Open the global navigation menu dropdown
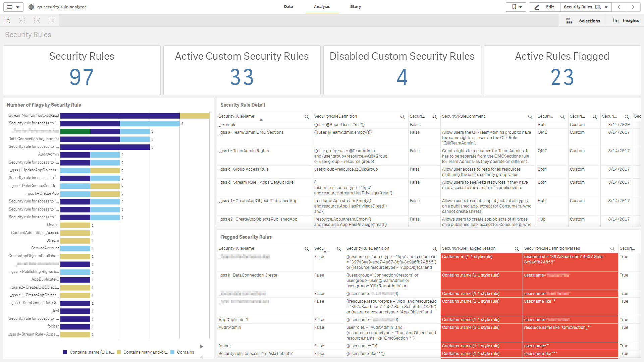Screen dimensions: 644x362 13,7
